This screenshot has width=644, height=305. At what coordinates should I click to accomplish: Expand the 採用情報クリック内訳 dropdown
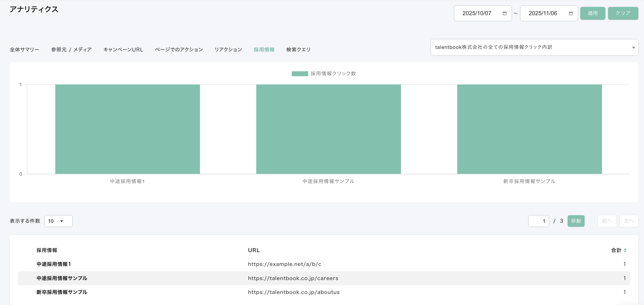(534, 47)
